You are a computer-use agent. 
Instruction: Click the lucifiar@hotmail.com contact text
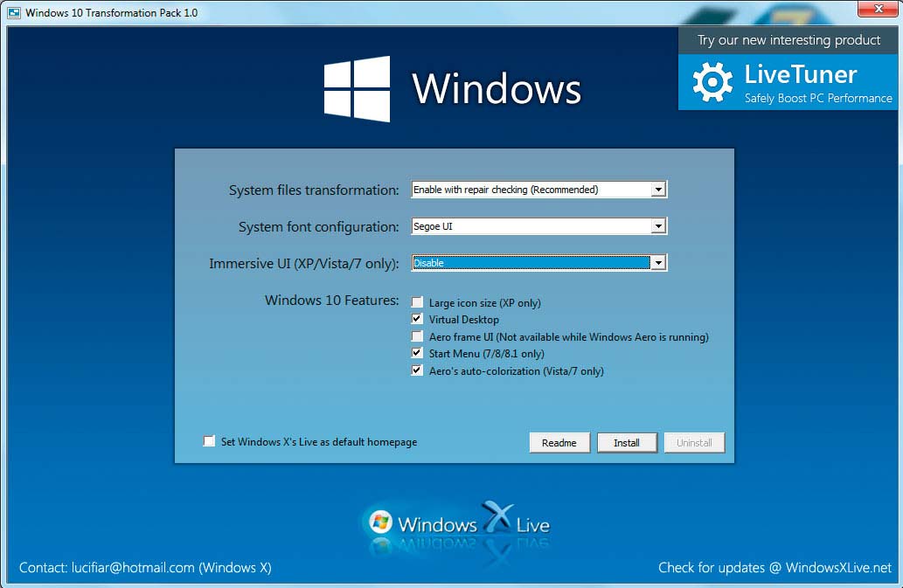tap(133, 568)
